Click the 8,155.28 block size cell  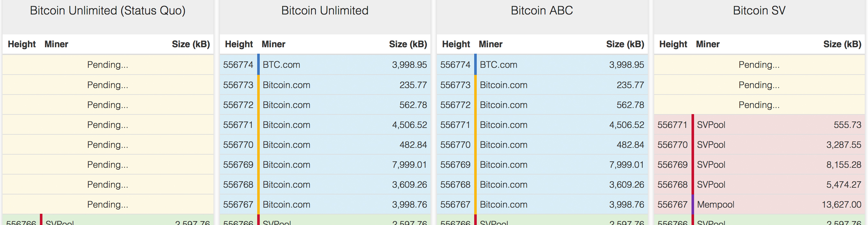point(843,165)
